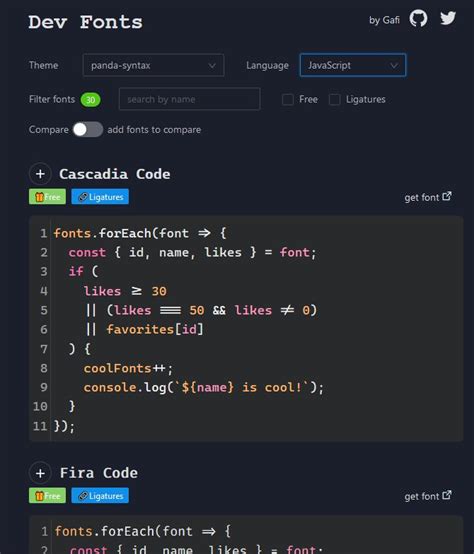
Task: Open the Twitter bird icon
Action: click(x=448, y=18)
